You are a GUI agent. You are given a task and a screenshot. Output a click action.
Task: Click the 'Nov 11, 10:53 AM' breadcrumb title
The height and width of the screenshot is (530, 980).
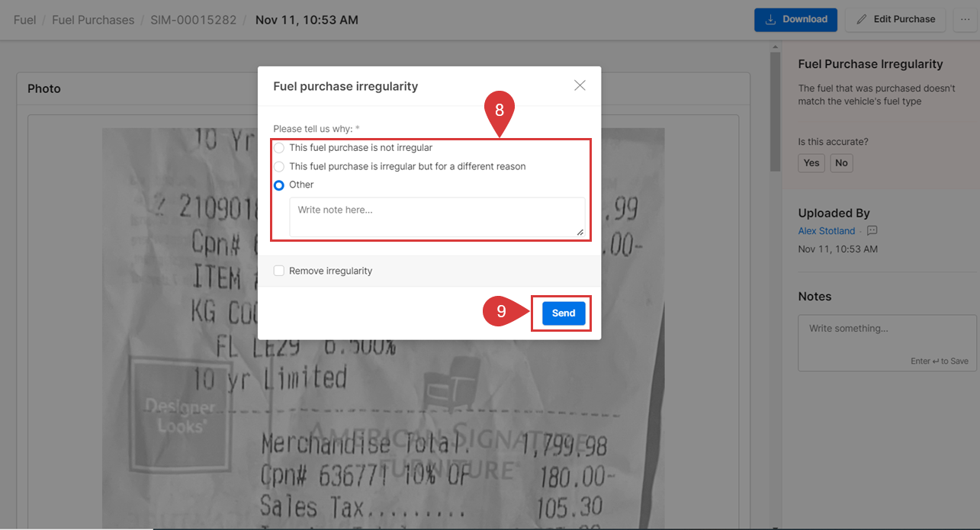point(307,20)
